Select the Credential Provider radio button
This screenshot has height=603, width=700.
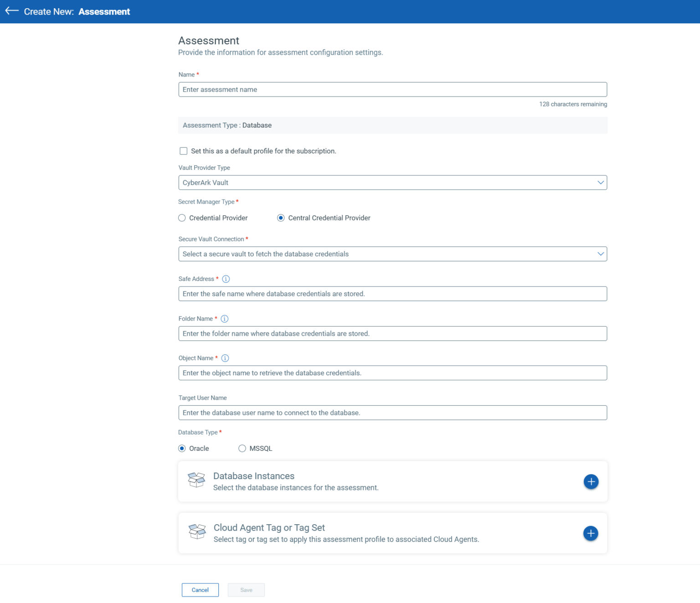coord(182,218)
